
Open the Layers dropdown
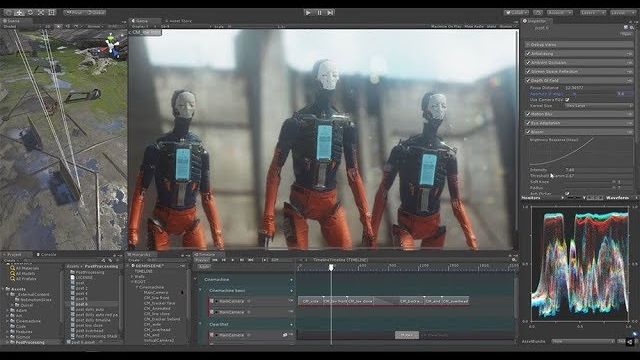click(x=593, y=13)
